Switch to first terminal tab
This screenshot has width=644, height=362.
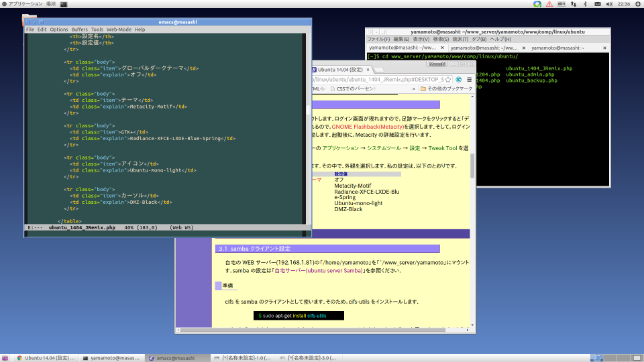point(402,48)
